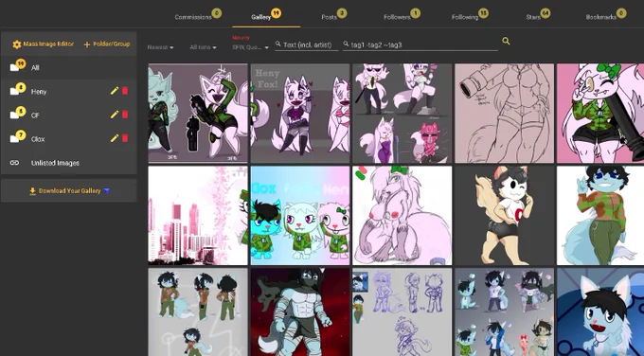Image resolution: width=644 pixels, height=356 pixels.
Task: Open blue wolf in camo sweater thumbnail
Action: coord(600,216)
